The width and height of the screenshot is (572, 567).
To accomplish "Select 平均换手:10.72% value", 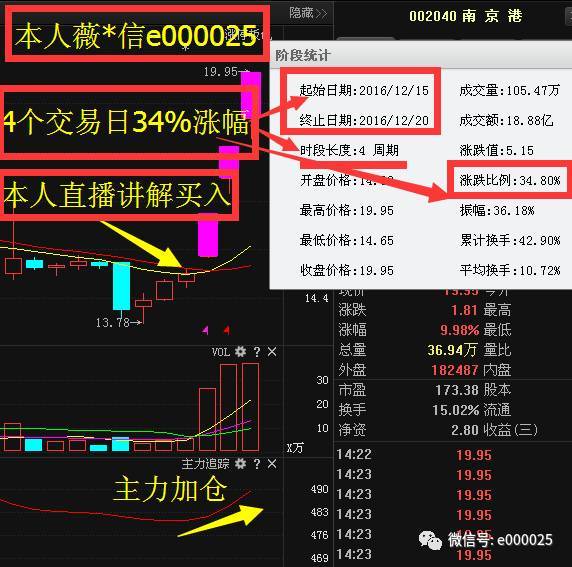I will pos(510,270).
